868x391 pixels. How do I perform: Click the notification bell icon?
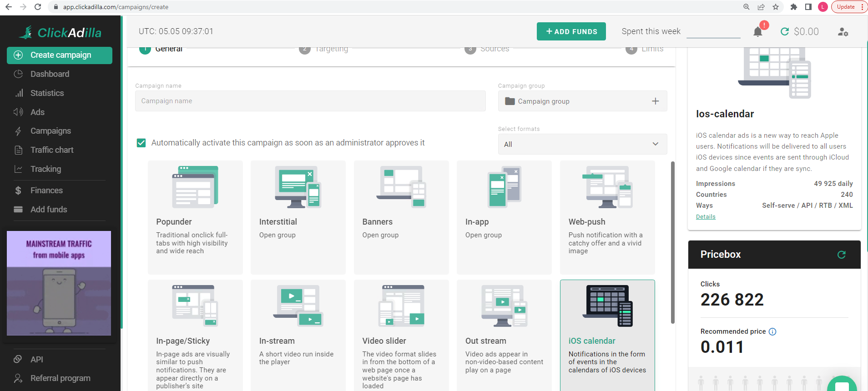click(757, 32)
